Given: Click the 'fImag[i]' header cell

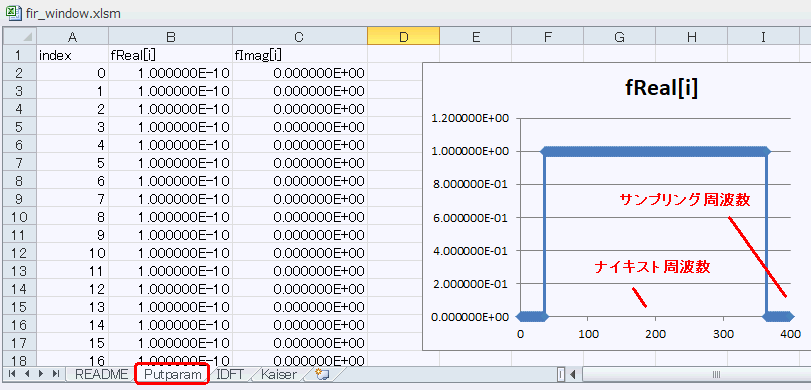Looking at the screenshot, I should click(x=300, y=55).
